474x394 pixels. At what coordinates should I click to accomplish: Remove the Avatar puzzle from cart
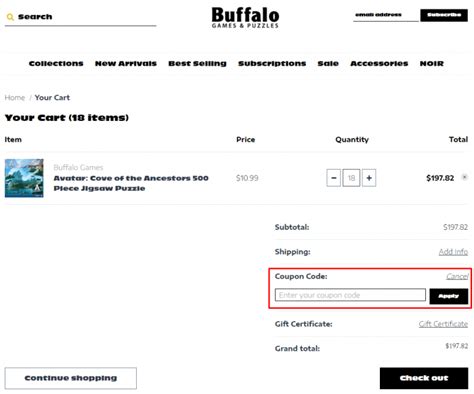[464, 177]
